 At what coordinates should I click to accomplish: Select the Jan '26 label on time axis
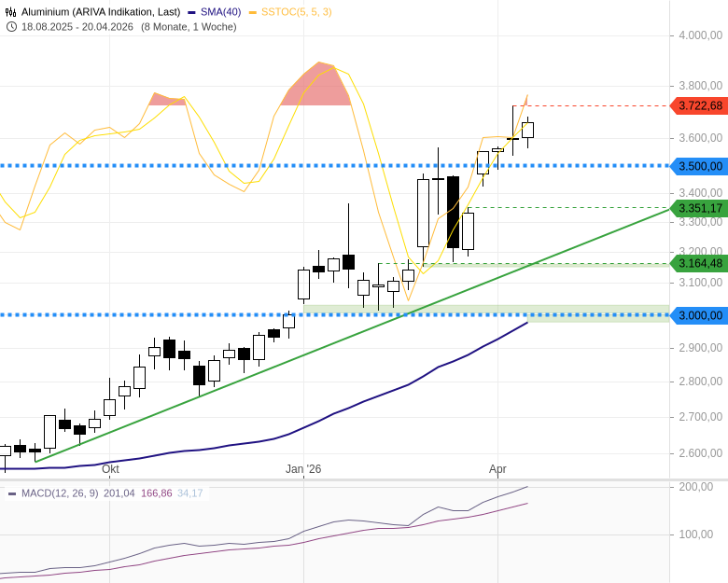303,469
